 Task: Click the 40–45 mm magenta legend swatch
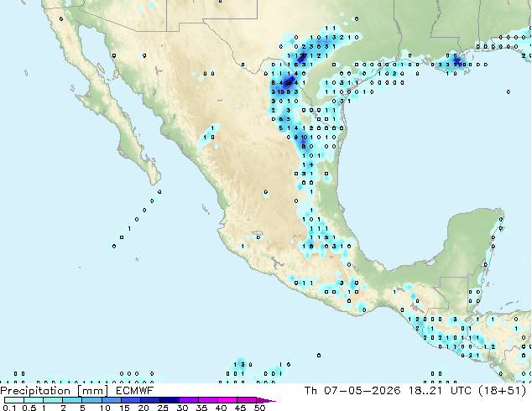227,400
